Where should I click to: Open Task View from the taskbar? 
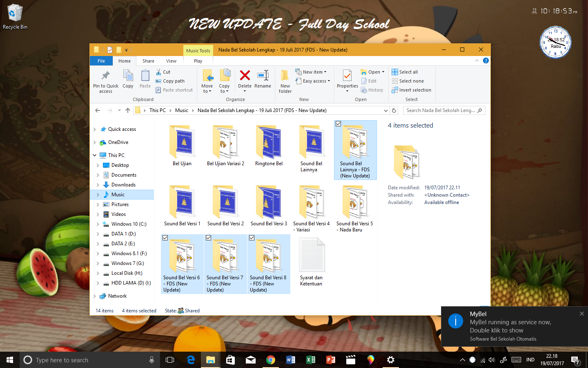pyautogui.click(x=170, y=360)
